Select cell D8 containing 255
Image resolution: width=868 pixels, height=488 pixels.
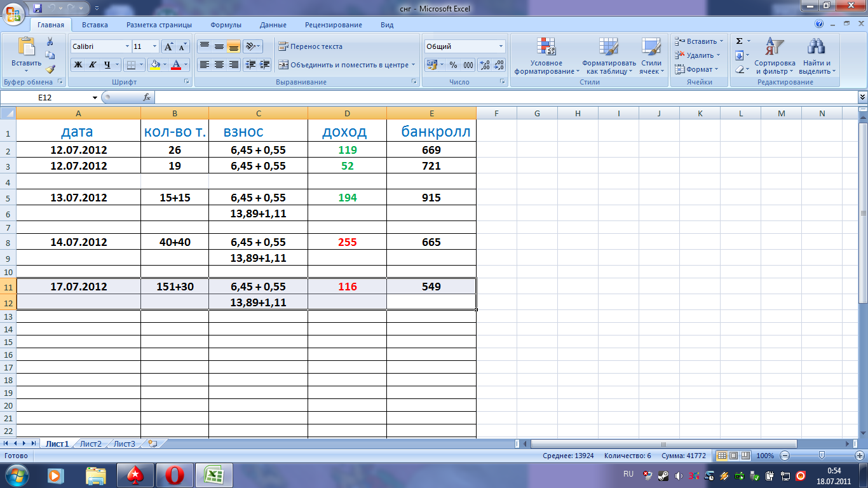point(347,242)
